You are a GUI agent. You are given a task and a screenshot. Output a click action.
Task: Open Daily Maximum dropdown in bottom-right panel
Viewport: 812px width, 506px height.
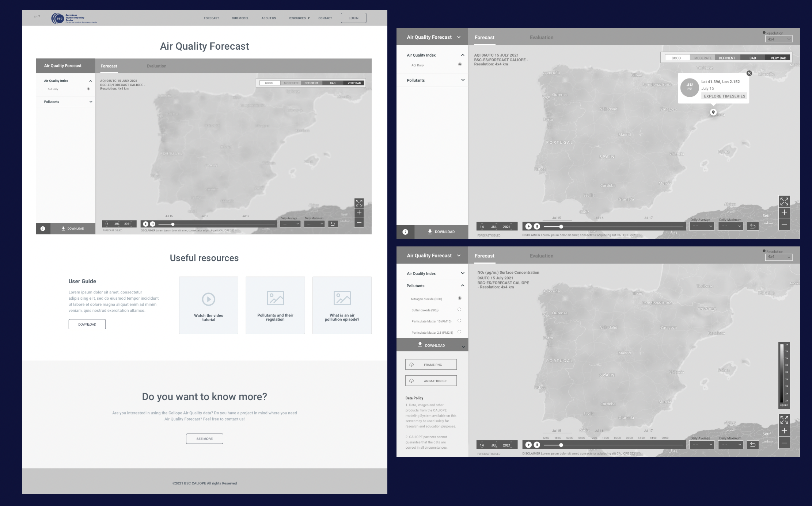pos(731,444)
